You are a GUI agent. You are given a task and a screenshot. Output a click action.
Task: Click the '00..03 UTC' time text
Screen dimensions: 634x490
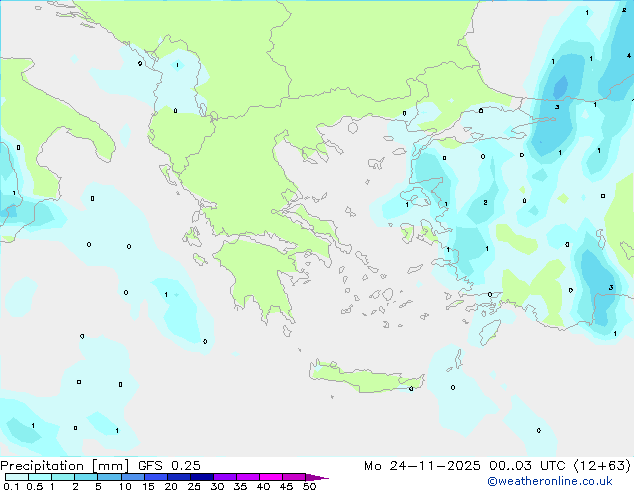tap(527, 466)
